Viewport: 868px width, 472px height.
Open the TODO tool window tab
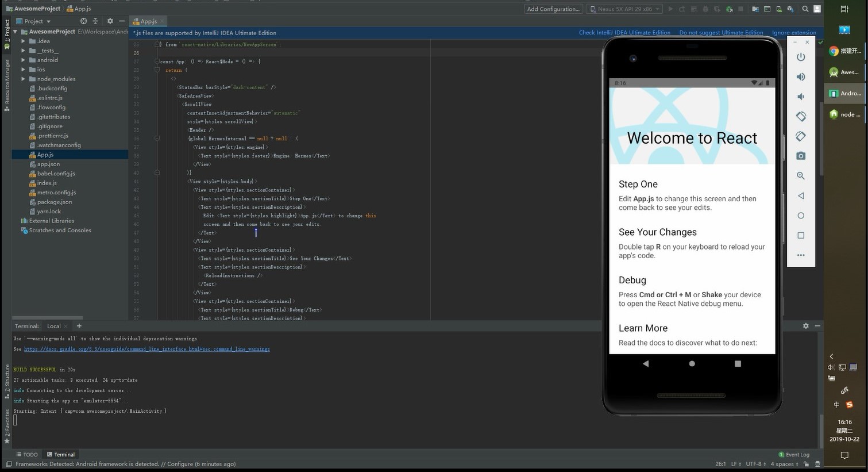coord(27,454)
